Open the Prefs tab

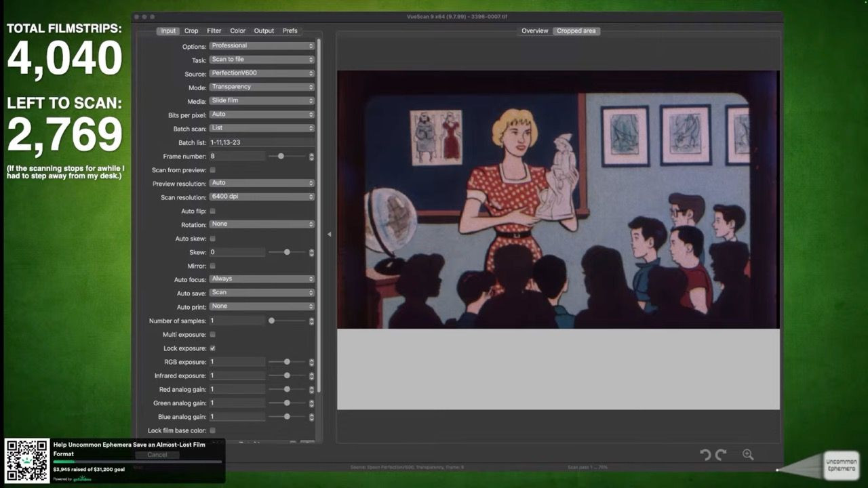pos(290,30)
